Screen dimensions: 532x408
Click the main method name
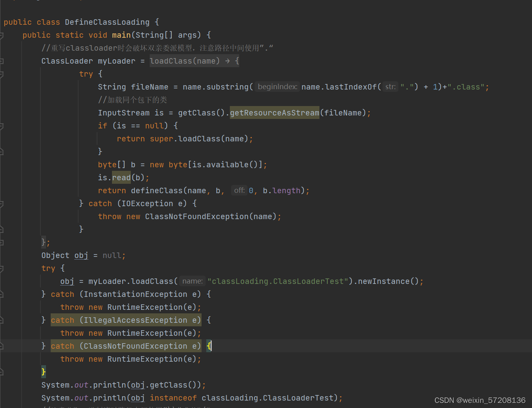tap(121, 35)
